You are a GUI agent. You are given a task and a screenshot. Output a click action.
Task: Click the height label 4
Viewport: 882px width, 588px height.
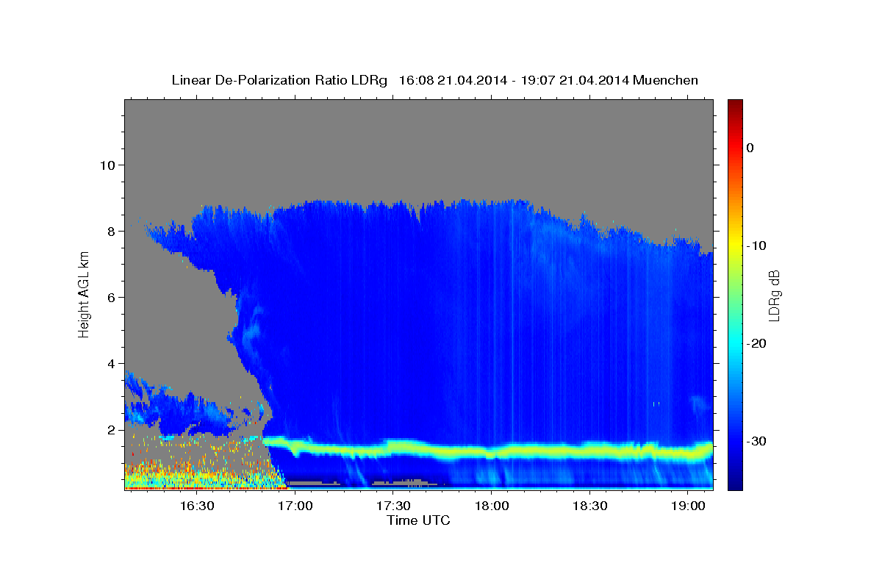pos(110,363)
